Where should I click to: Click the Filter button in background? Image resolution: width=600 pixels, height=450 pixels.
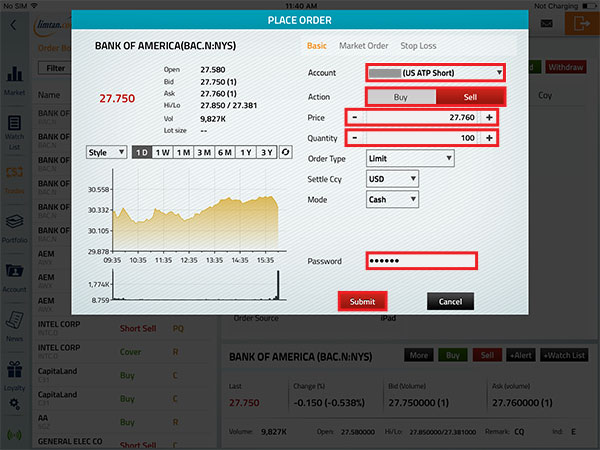(55, 68)
